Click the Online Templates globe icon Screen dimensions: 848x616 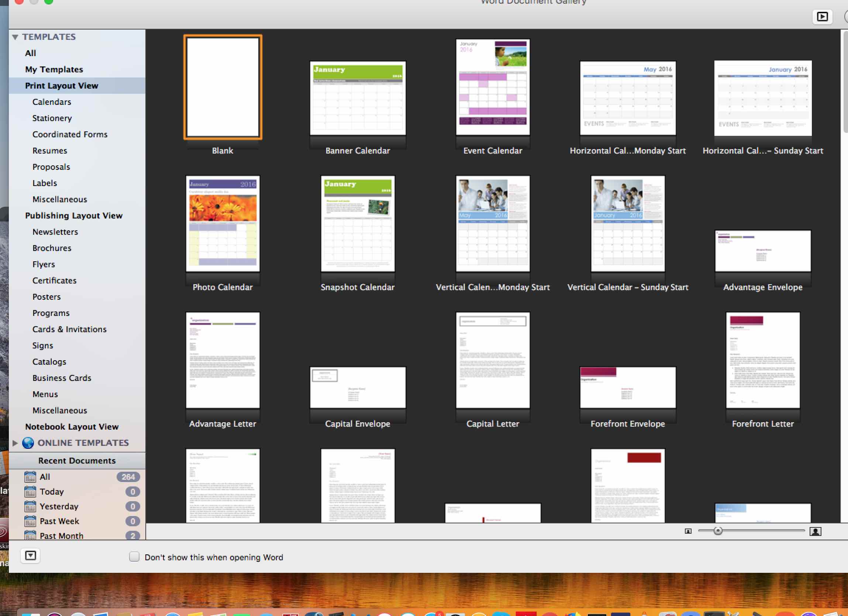point(28,443)
